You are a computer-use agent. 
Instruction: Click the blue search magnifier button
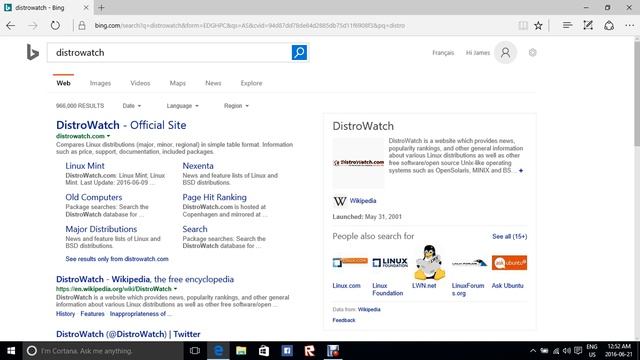(299, 52)
